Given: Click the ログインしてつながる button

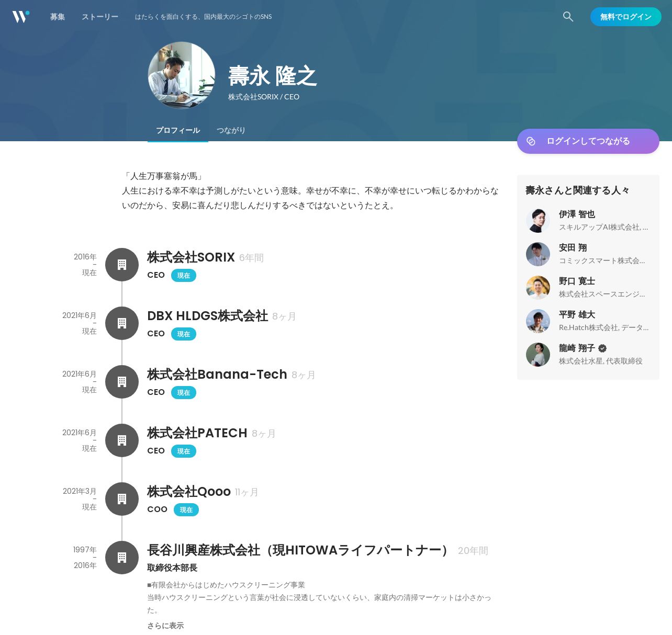Looking at the screenshot, I should (588, 141).
